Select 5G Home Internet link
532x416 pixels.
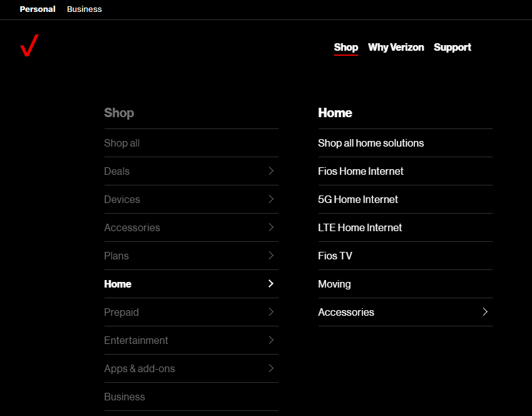click(358, 199)
